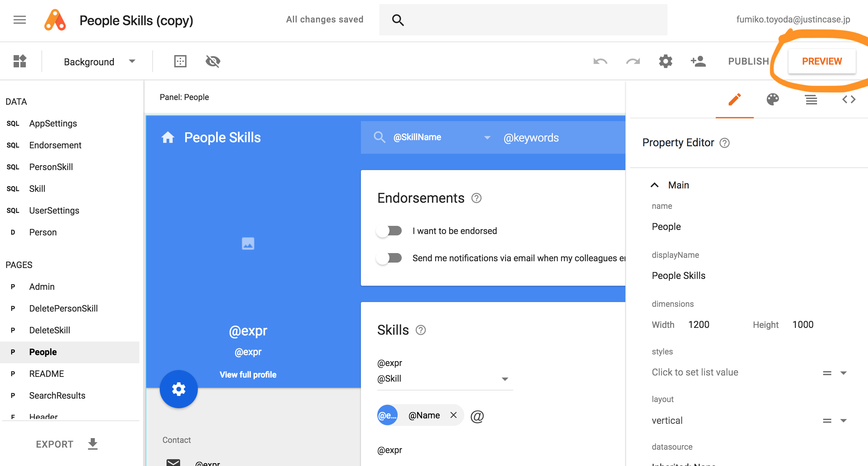Switch to the Style Editor palette icon
Viewport: 868px width, 466px height.
772,100
